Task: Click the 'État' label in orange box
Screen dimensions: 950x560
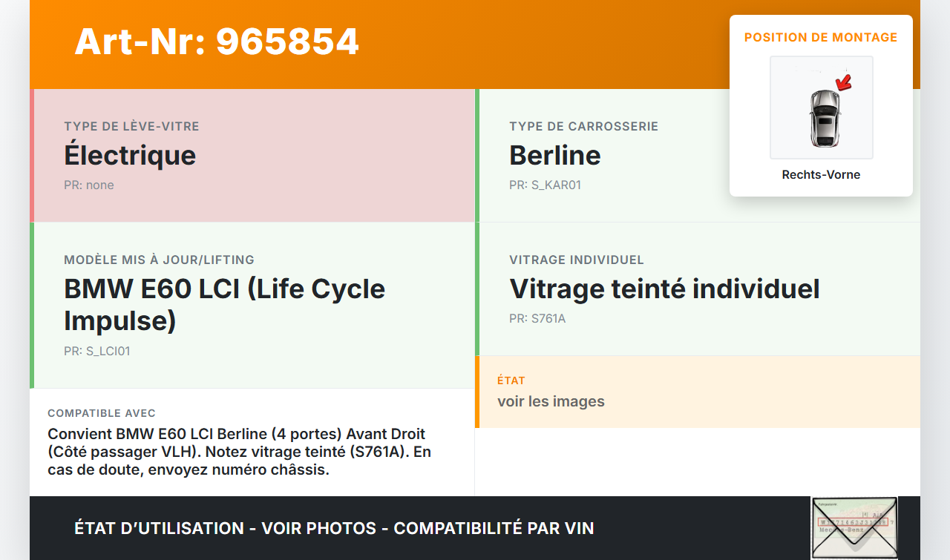Action: (x=511, y=381)
